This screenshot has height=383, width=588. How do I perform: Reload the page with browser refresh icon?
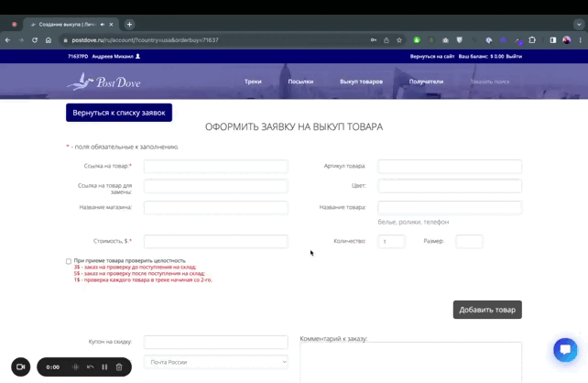tap(35, 40)
